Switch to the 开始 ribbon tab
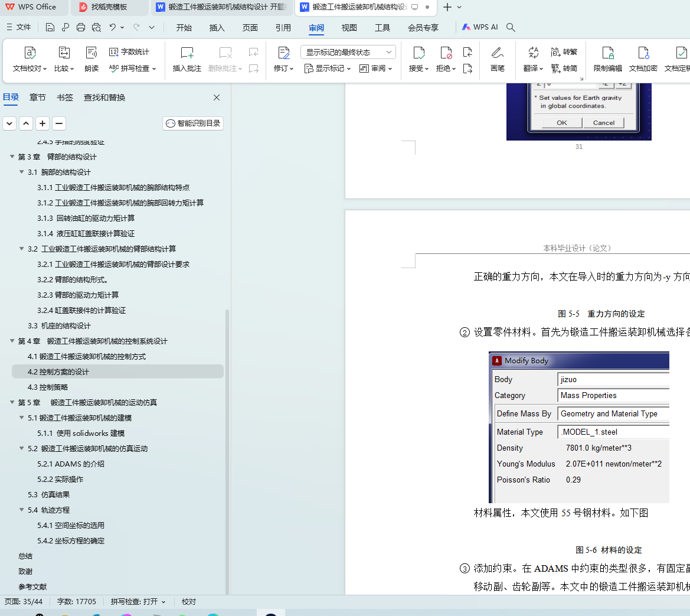The image size is (690, 616). click(184, 27)
